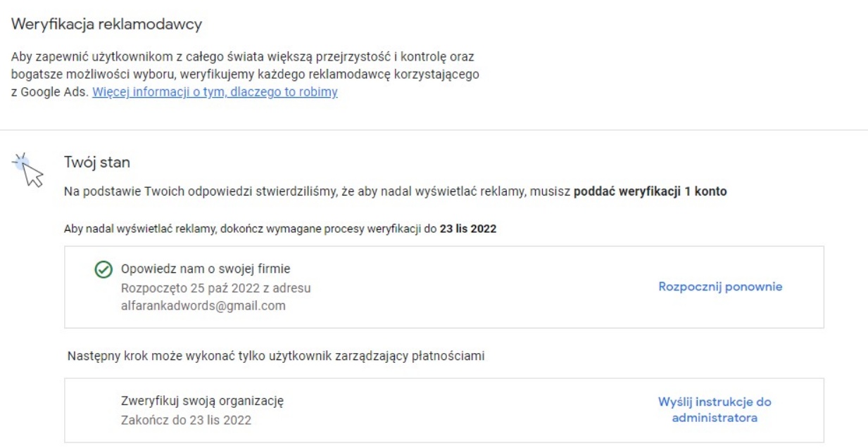Click the Zakończ do 23 lis 2022 text
Image resolution: width=868 pixels, height=448 pixels.
coord(186,421)
